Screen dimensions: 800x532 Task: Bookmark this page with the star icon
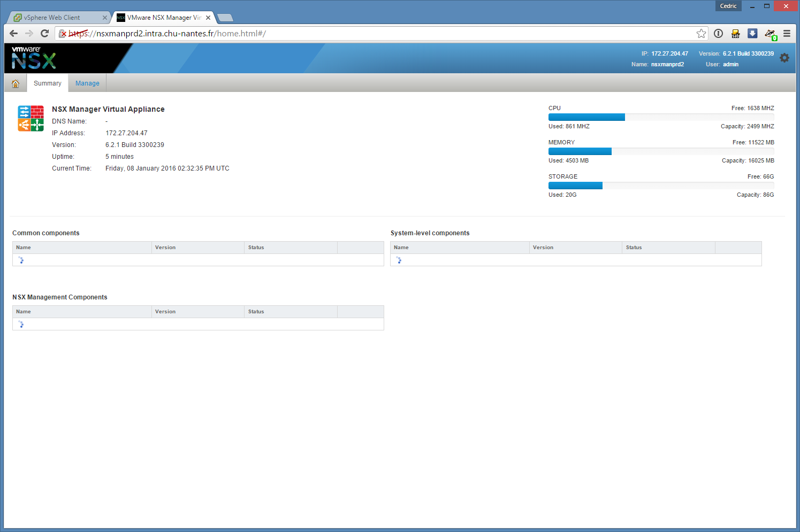click(701, 34)
